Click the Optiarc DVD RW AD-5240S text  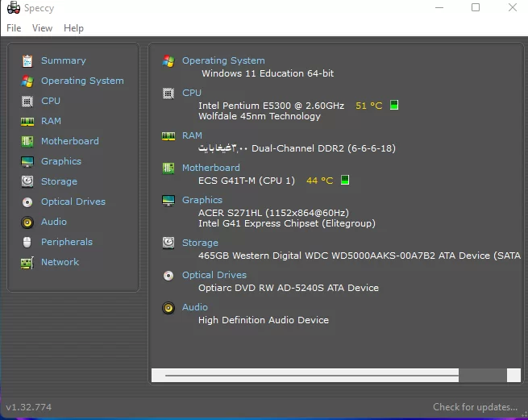click(289, 288)
